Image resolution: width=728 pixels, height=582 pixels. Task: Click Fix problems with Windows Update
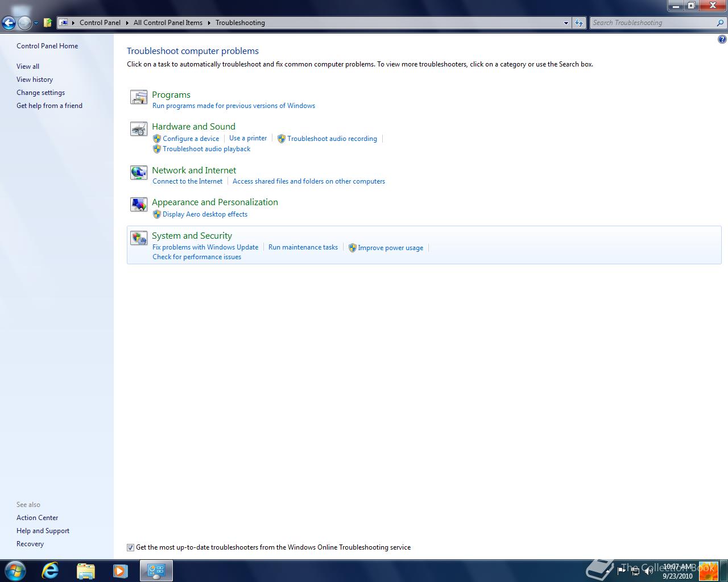coord(205,247)
